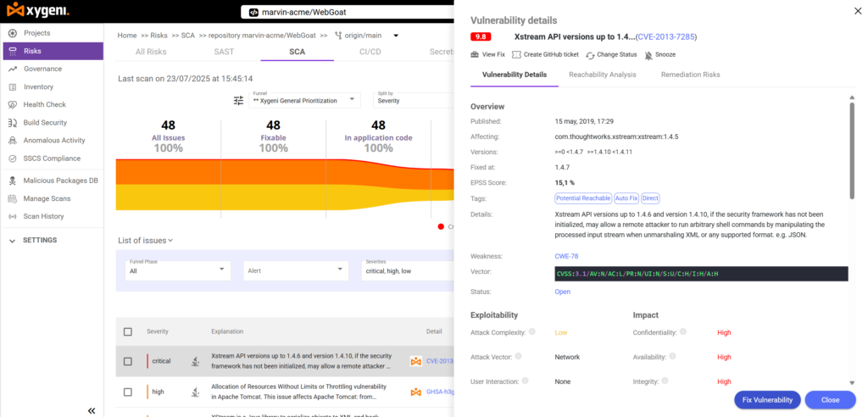The image size is (868, 417).
Task: Click the Attack Complexity info icon
Action: point(532,331)
